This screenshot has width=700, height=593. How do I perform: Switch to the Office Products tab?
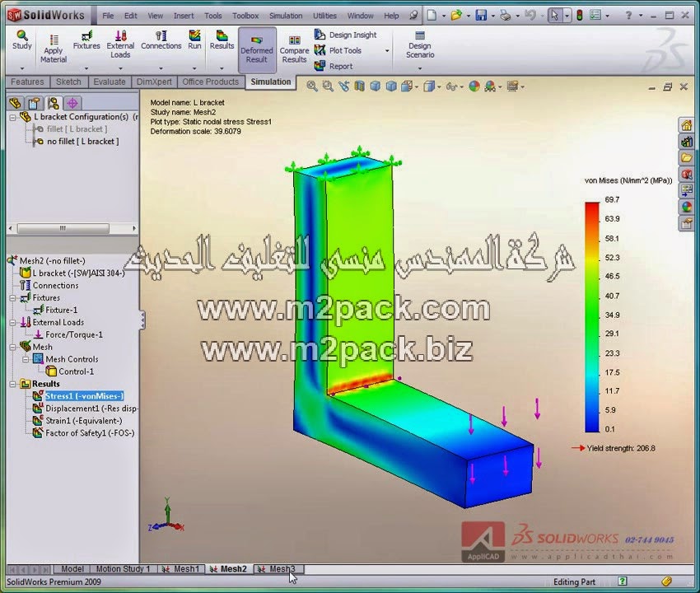(x=211, y=82)
